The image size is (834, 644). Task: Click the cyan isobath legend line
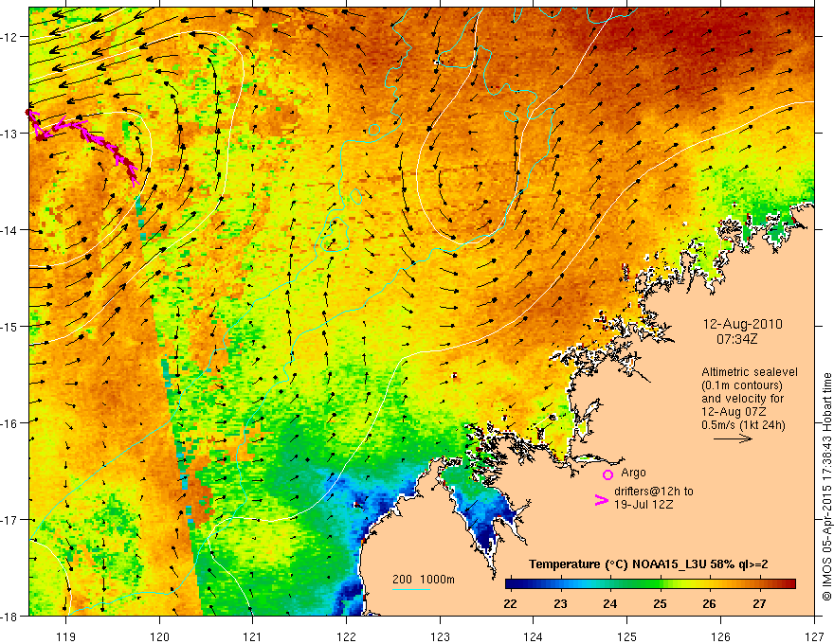tap(411, 589)
